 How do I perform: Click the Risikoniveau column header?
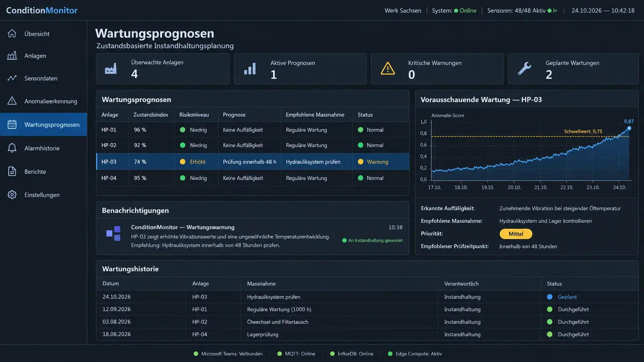pyautogui.click(x=194, y=115)
